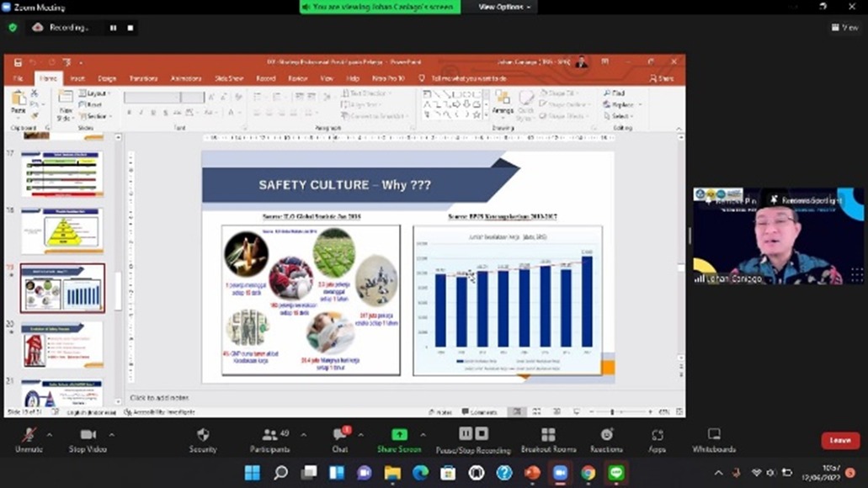Open the Whiteboards tool
868x488 pixels.
click(x=714, y=435)
